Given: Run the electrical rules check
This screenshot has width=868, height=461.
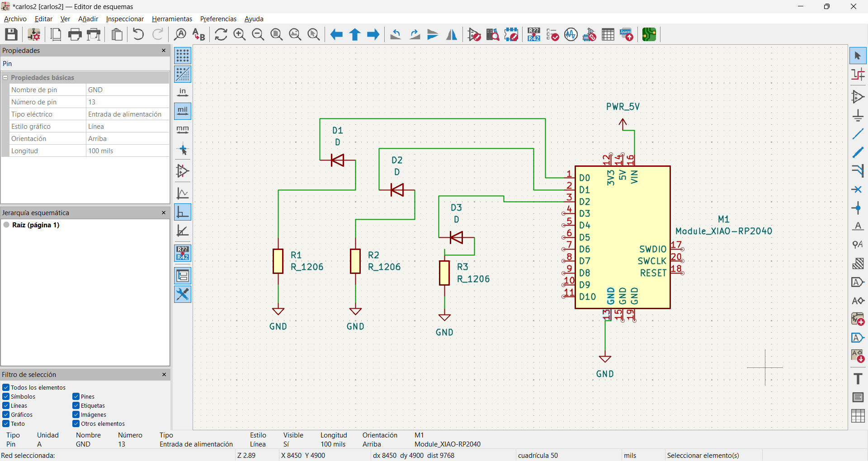Looking at the screenshot, I should click(x=552, y=34).
